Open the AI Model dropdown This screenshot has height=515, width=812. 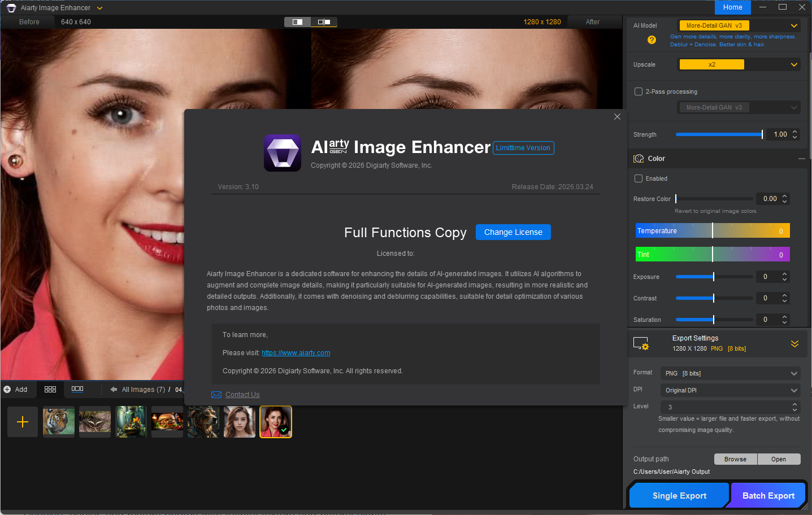[739, 25]
